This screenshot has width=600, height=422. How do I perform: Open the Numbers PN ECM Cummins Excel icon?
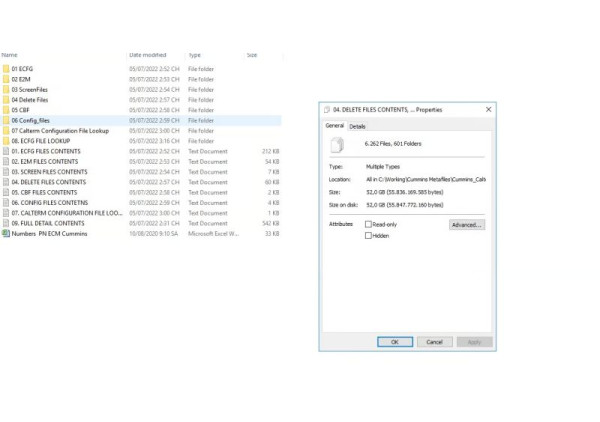(6, 233)
